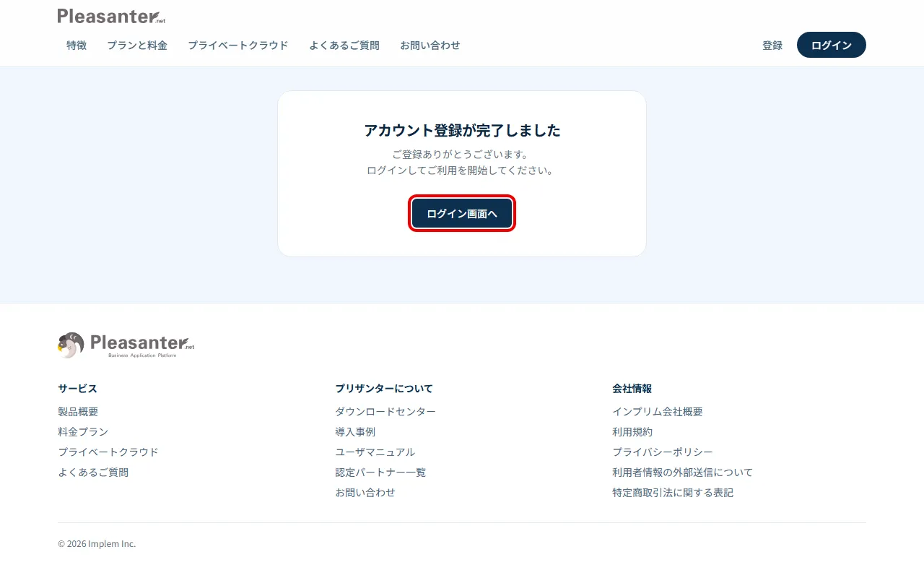Select お問い合わせ in the header menu
Image resolution: width=924 pixels, height=578 pixels.
click(430, 45)
